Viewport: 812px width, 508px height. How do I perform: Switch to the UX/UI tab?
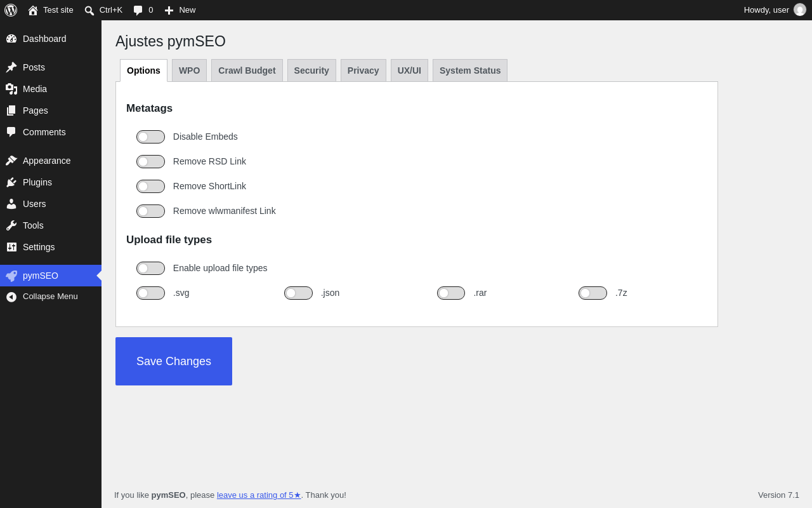pyautogui.click(x=409, y=70)
